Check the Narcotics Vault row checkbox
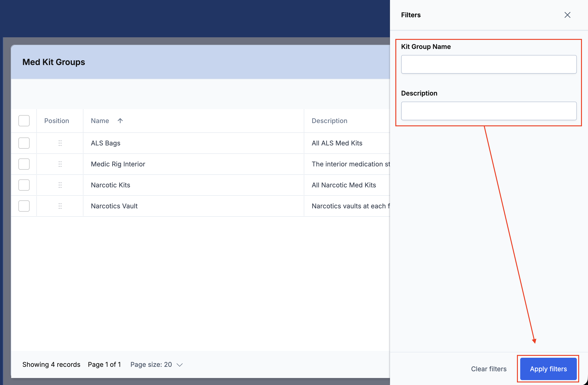 coord(24,206)
